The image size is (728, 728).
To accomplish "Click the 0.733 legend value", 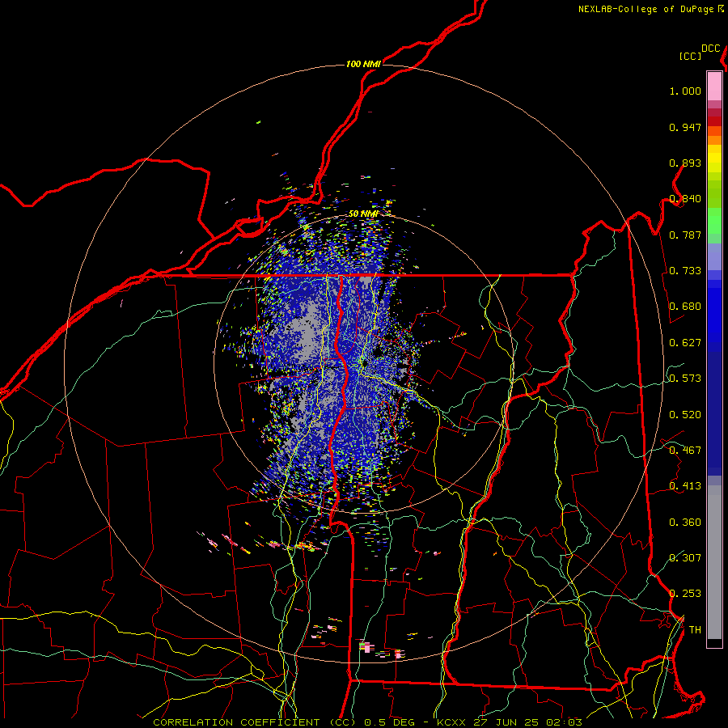I will (x=685, y=271).
